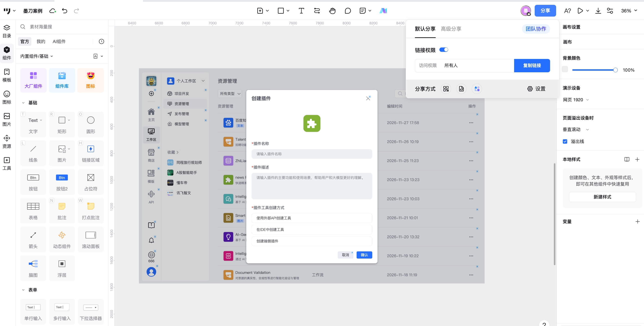Select the Text tool in top toolbar
This screenshot has width=644, height=326.
coord(301,11)
